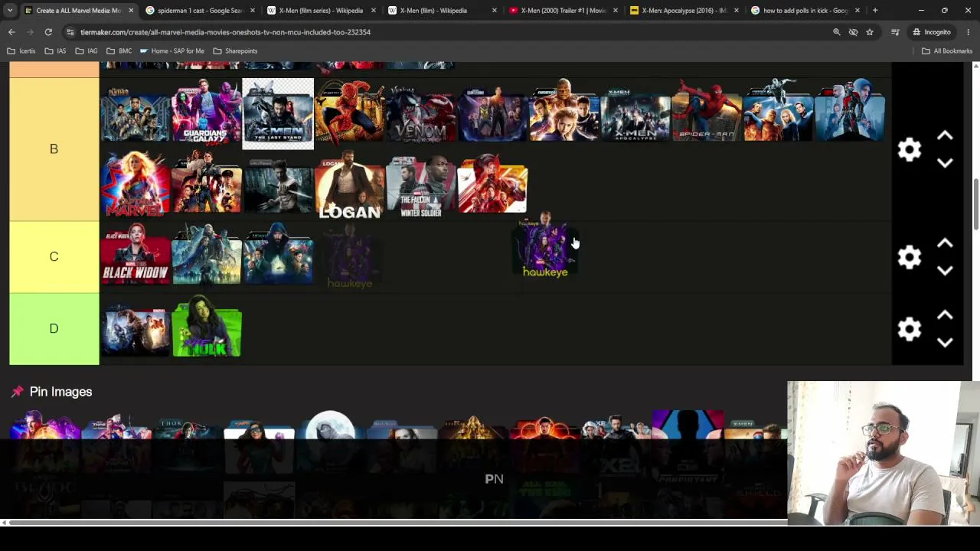The height and width of the screenshot is (551, 980).
Task: Open the All Bookmarks folder
Action: point(947,51)
